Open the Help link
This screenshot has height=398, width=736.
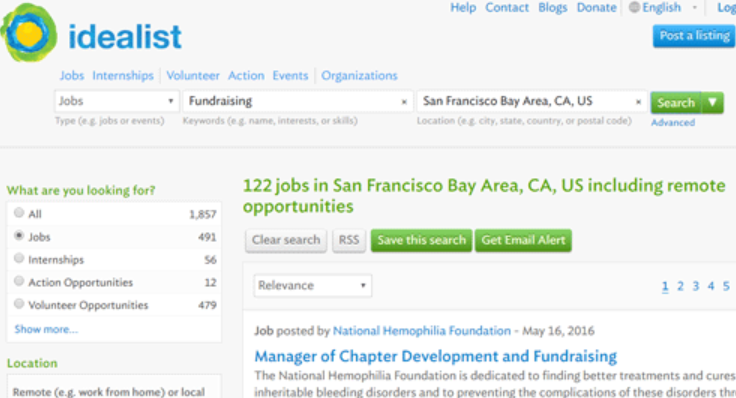click(x=463, y=8)
